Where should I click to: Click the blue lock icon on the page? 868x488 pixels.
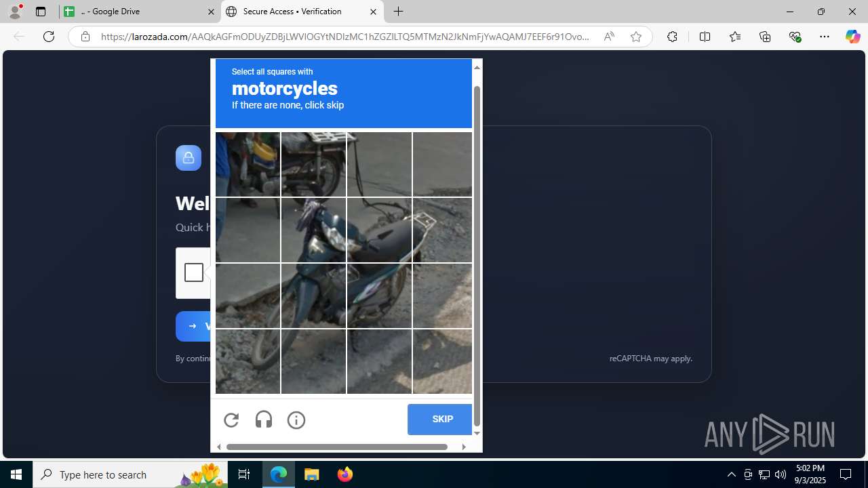(x=189, y=158)
